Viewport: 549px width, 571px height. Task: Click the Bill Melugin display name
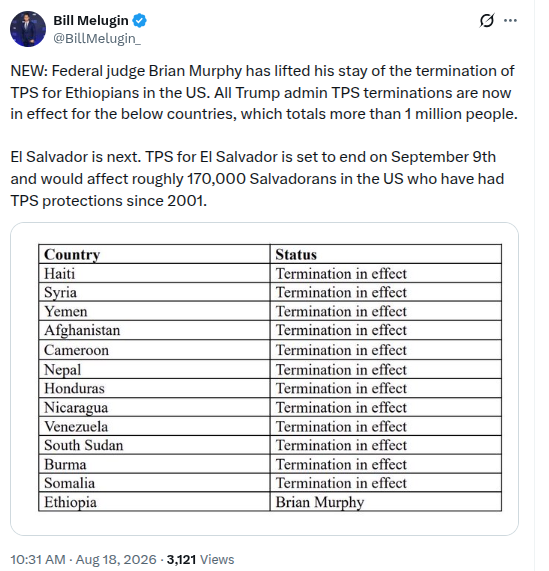(91, 20)
